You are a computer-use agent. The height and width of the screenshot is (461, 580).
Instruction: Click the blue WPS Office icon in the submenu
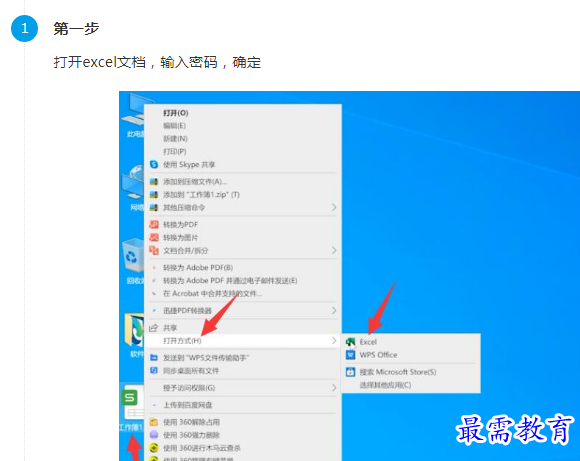[x=350, y=355]
